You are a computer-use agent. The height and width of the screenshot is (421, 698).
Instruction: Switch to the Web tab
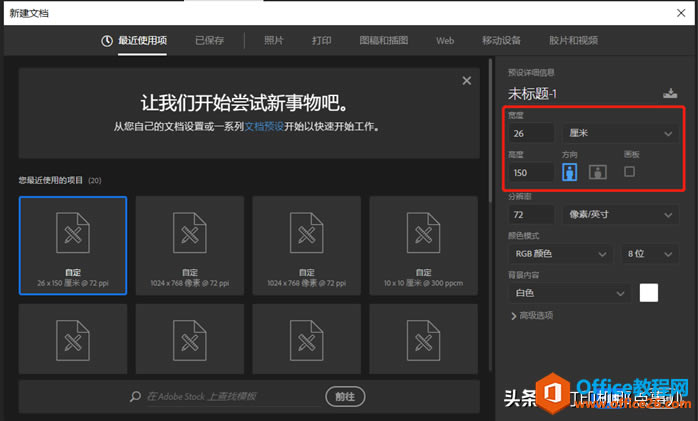[445, 40]
